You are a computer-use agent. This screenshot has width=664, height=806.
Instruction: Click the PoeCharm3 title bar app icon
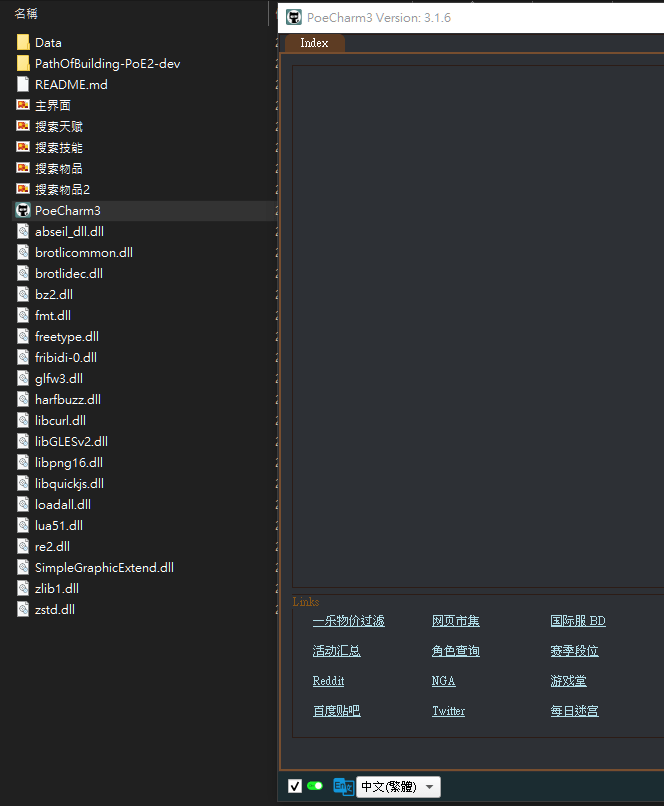coord(294,17)
